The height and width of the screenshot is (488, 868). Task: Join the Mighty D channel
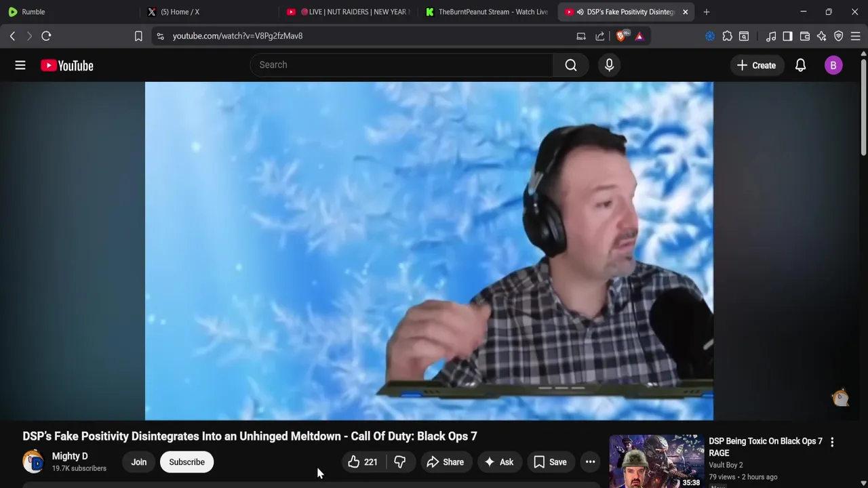pyautogui.click(x=139, y=462)
